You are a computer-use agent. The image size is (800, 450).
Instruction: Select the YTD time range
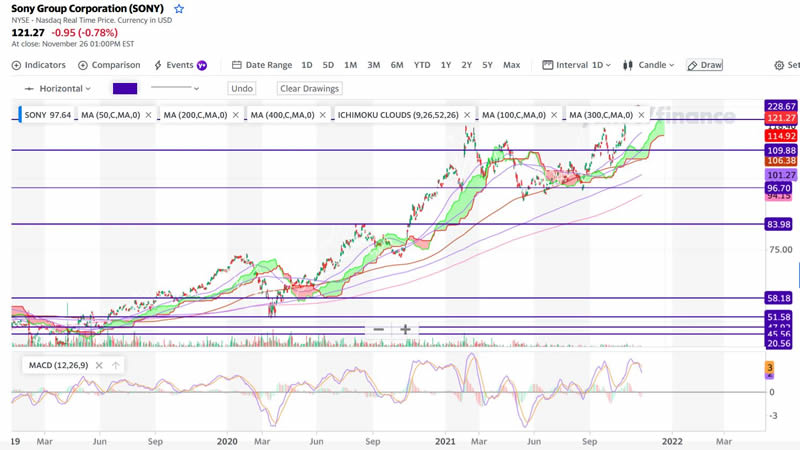pyautogui.click(x=422, y=65)
